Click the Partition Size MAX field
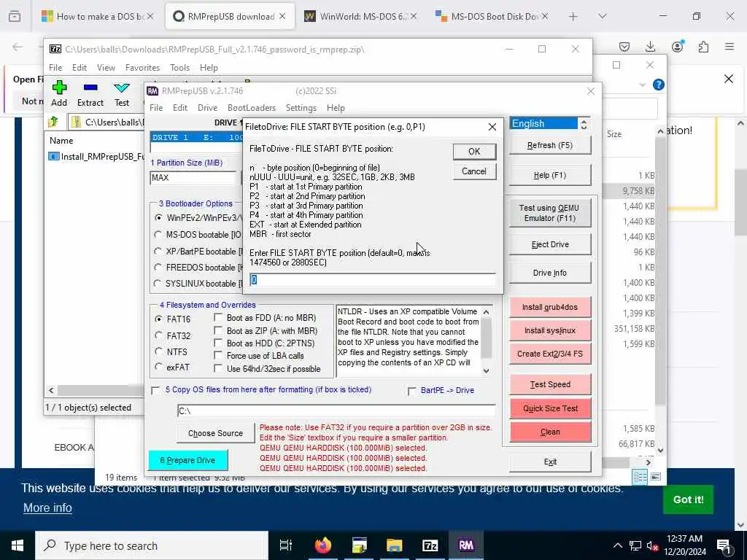Image resolution: width=747 pixels, height=560 pixels. [193, 178]
